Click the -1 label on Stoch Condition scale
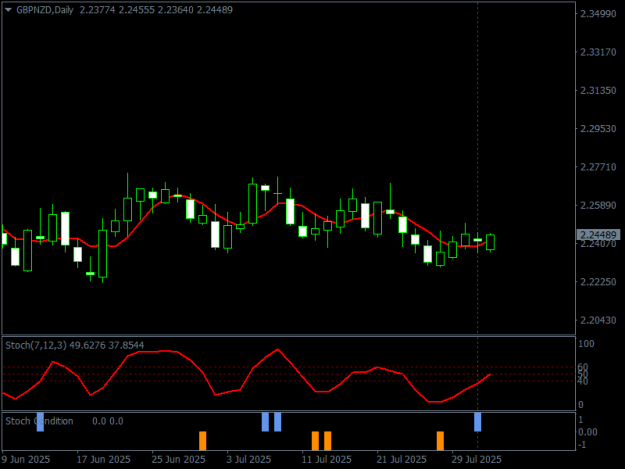 pyautogui.click(x=582, y=445)
